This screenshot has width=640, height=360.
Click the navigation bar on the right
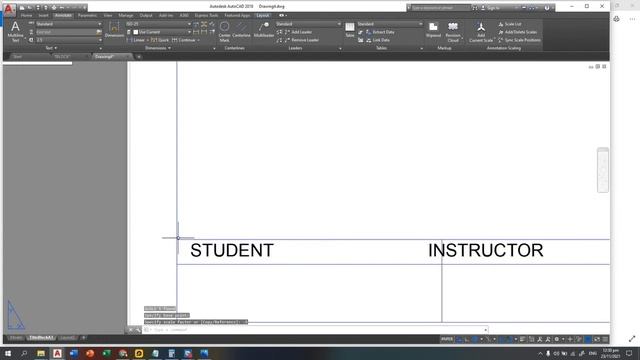603,170
